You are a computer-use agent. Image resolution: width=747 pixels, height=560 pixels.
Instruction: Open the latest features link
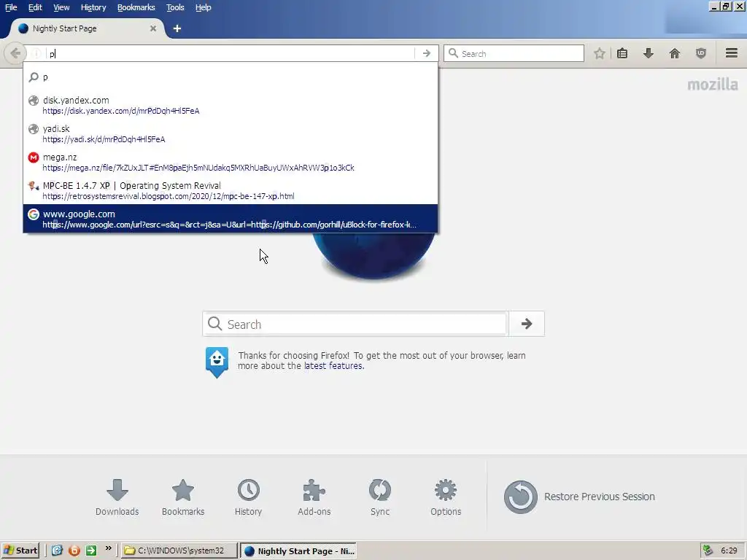pyautogui.click(x=333, y=366)
